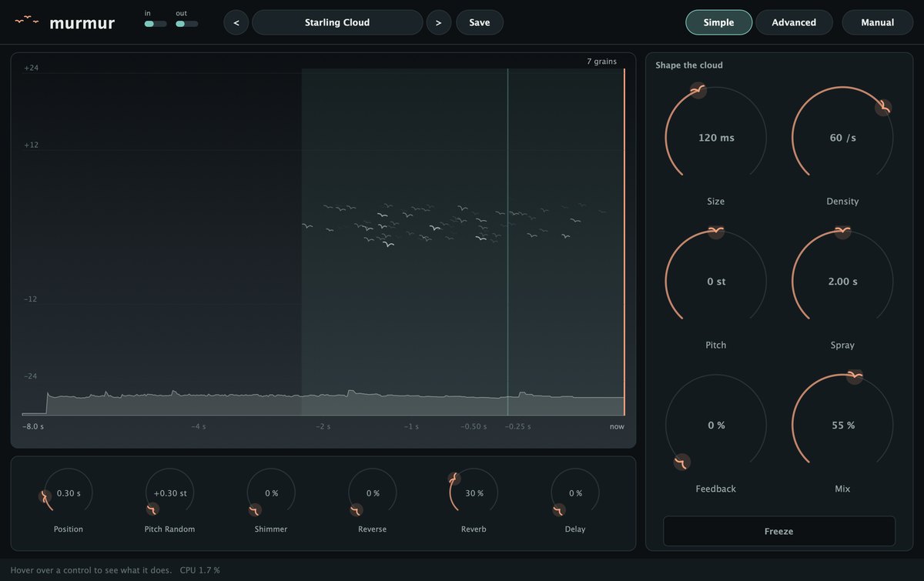
Task: Click the '−24' pitch axis label
Action: pos(31,376)
